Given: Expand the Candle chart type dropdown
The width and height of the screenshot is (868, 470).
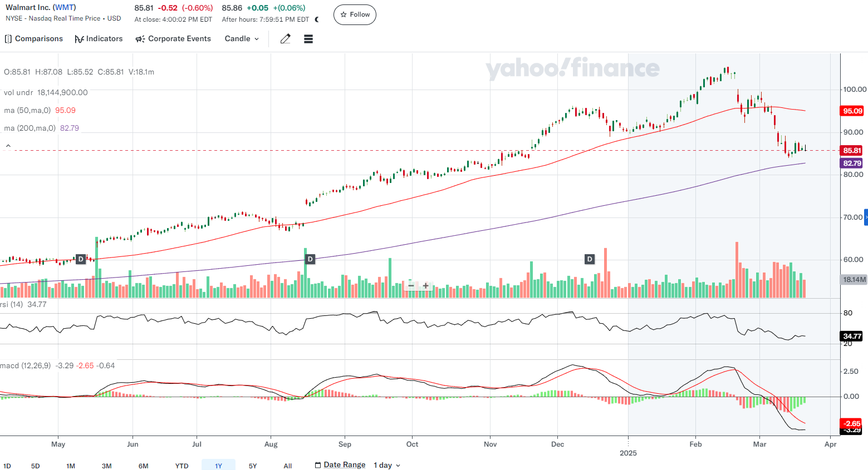Looking at the screenshot, I should tap(242, 39).
